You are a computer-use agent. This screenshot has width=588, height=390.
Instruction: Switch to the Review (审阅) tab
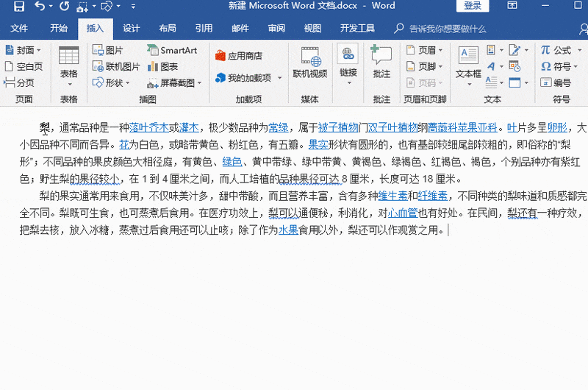point(276,29)
